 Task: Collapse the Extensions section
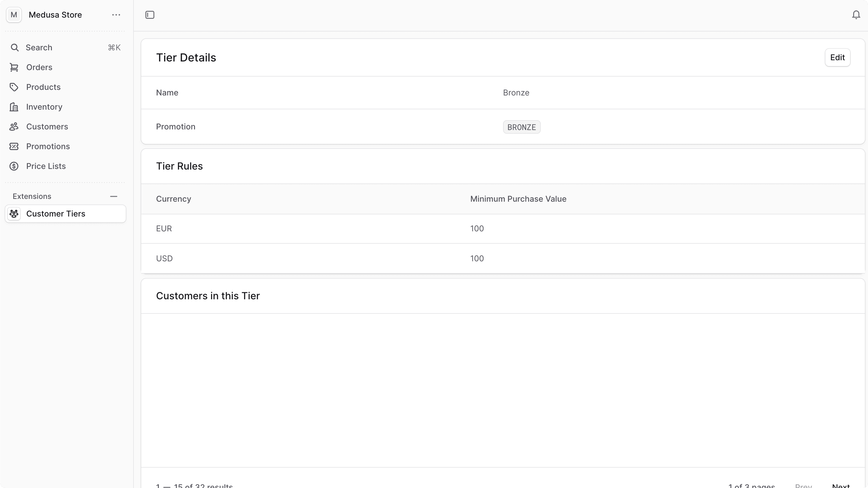(x=113, y=196)
